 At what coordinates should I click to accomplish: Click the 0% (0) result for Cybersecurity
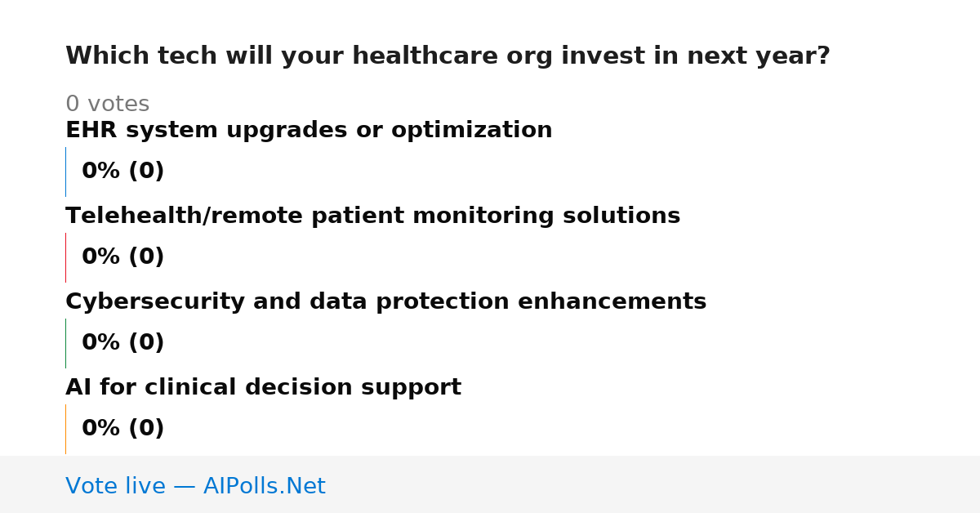coord(122,343)
